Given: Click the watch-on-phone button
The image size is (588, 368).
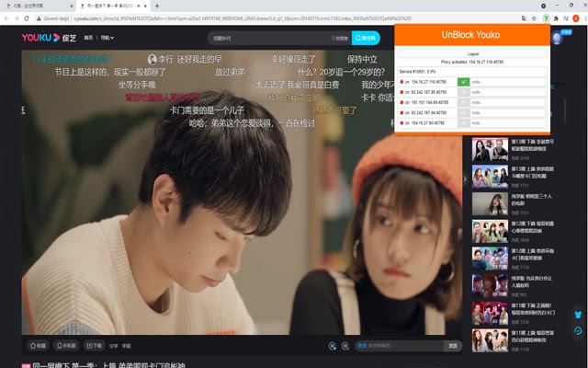Looking at the screenshot, I should (66, 346).
